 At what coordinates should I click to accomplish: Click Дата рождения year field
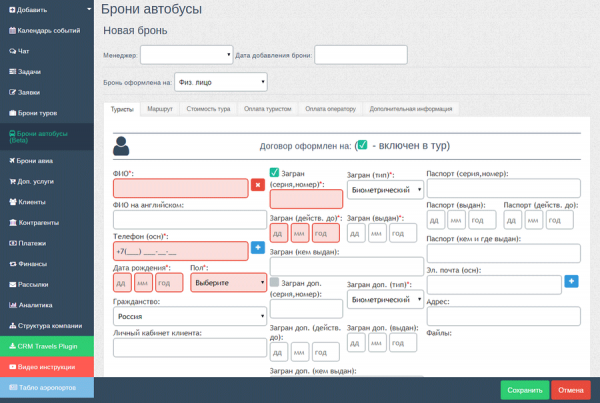[169, 283]
